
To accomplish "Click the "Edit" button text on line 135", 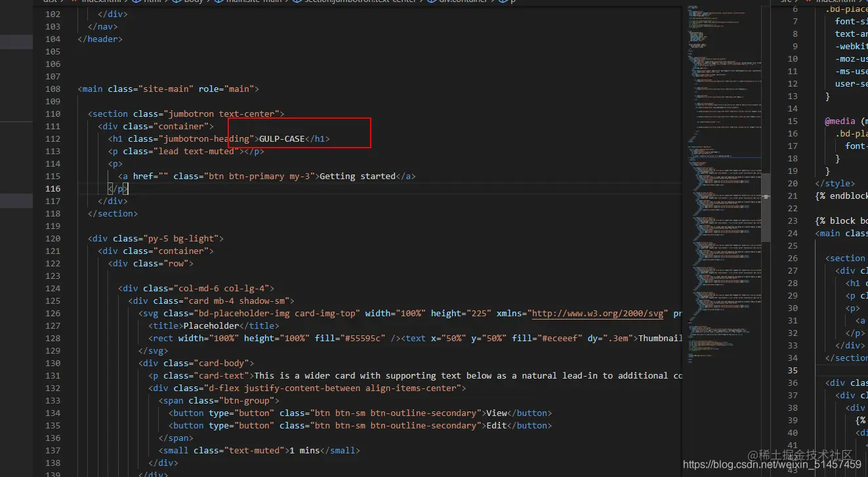I will (x=497, y=426).
